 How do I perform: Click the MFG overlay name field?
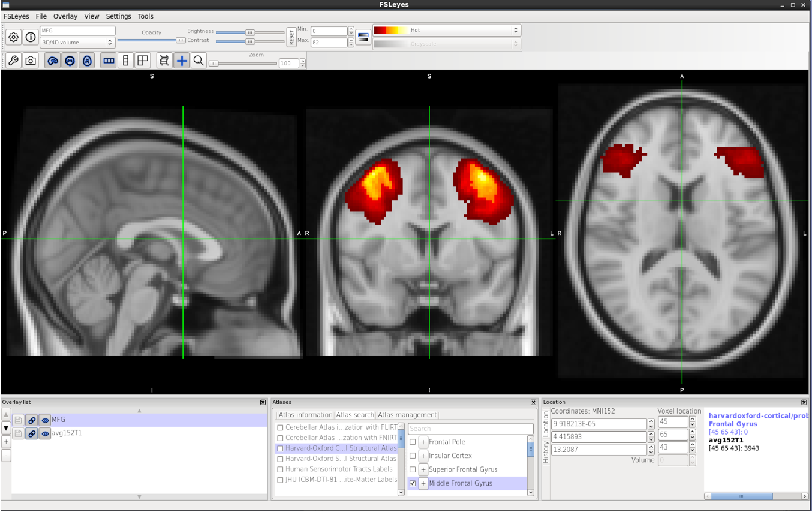(x=77, y=31)
